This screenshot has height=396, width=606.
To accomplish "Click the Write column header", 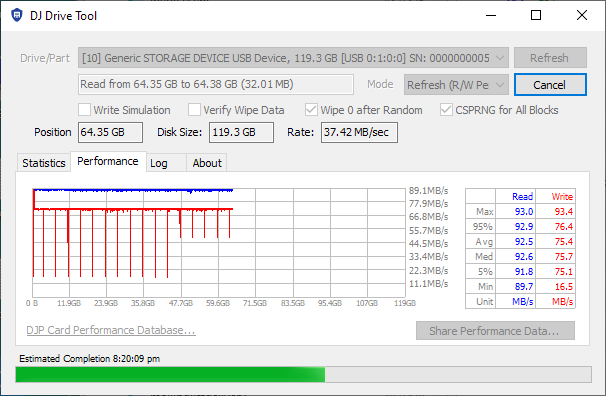I will pyautogui.click(x=562, y=197).
